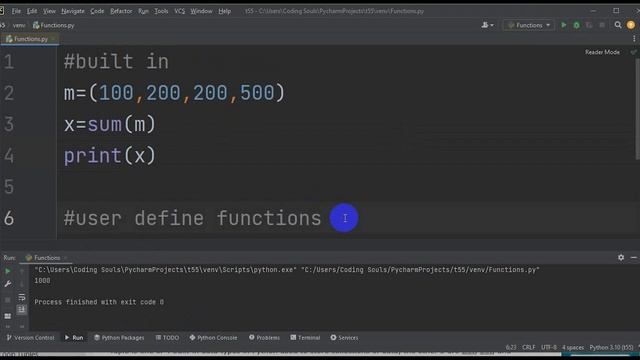The height and width of the screenshot is (360, 640).
Task: Click the tuple line m=(100,200,200,500)
Action: tap(174, 93)
